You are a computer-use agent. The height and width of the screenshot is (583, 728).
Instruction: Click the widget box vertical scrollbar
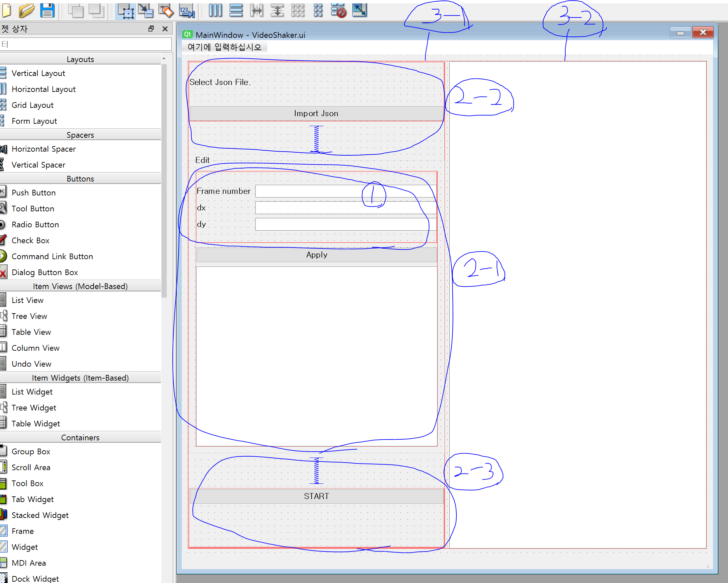164,179
